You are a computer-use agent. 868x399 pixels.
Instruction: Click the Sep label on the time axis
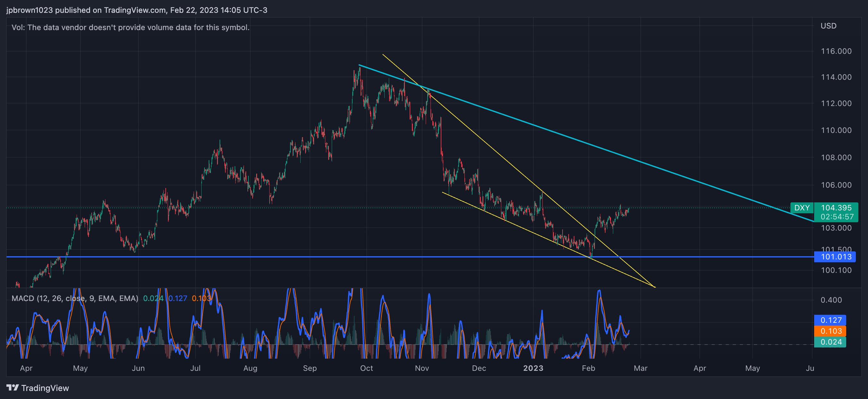[x=310, y=368]
